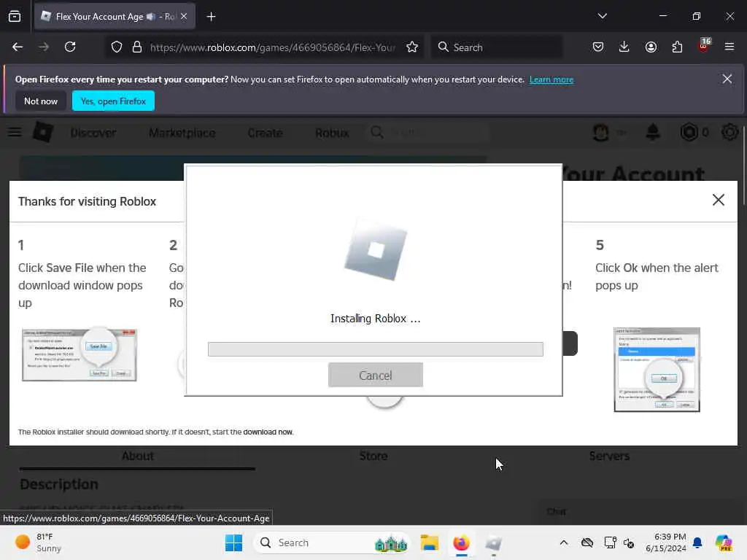The image size is (747, 560).
Task: Click the Roblox installer taskbar icon
Action: point(494,542)
